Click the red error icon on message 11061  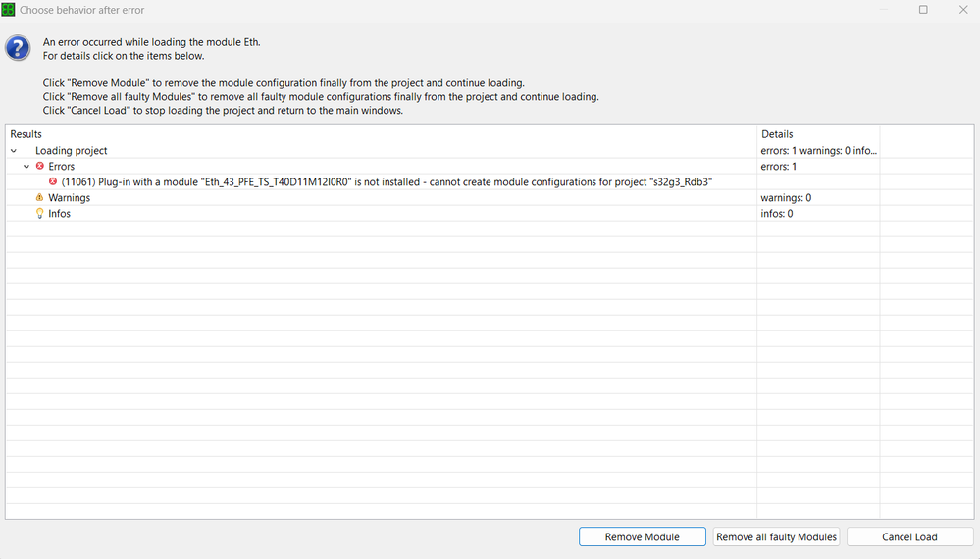click(53, 182)
